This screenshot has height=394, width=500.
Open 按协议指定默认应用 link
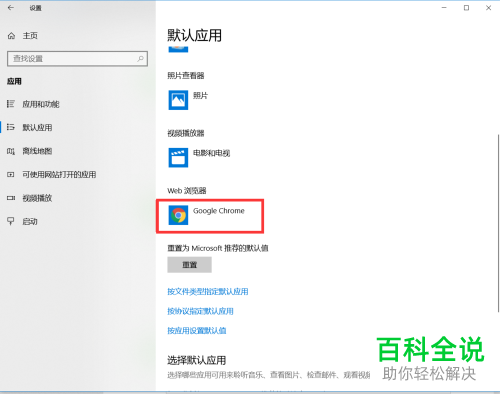click(200, 311)
